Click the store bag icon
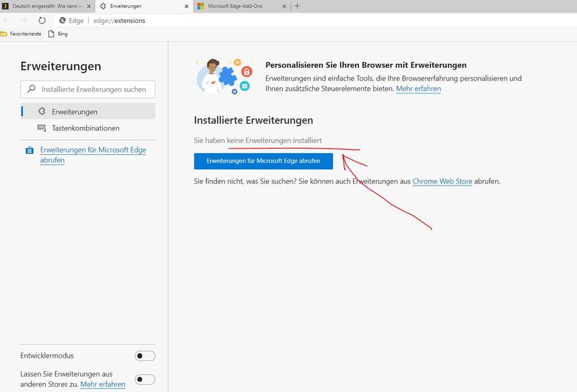 coord(30,150)
